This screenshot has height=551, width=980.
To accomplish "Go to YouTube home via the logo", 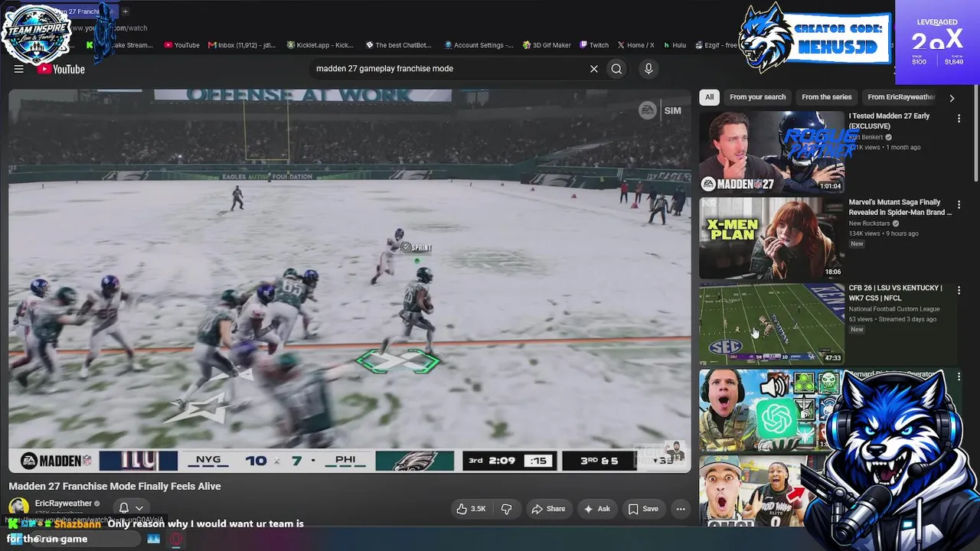I will [x=60, y=69].
